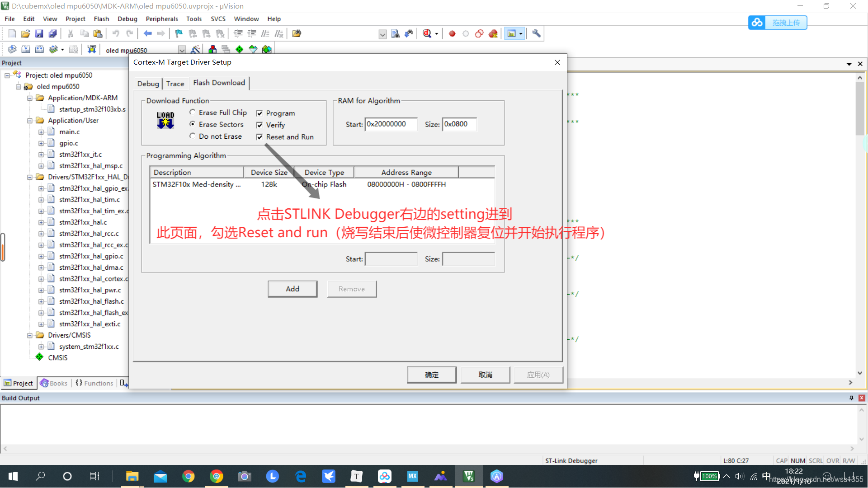Screen dimensions: 868x488
Task: Click the RAM for Algorithm Start field
Action: point(391,124)
